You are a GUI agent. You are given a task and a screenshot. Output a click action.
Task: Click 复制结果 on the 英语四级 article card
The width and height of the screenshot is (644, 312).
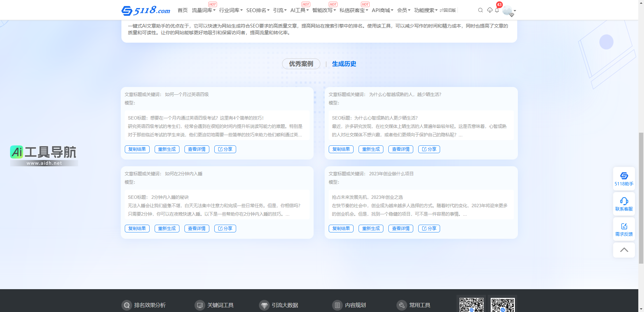(x=137, y=149)
